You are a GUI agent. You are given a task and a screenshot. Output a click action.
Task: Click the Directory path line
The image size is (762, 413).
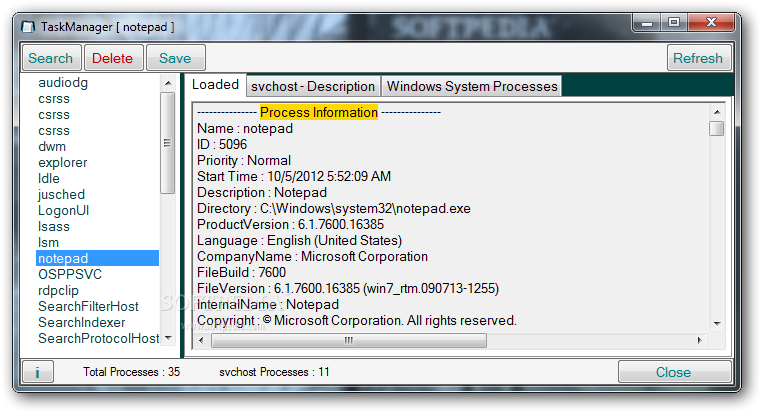[x=334, y=209]
